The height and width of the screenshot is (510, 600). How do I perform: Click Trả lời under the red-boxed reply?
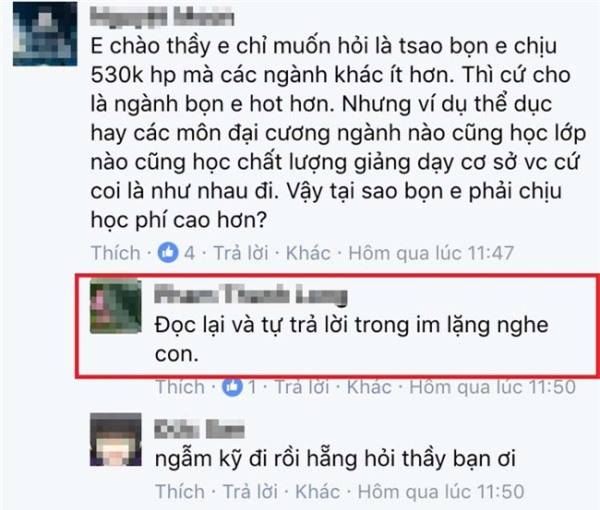[x=302, y=387]
